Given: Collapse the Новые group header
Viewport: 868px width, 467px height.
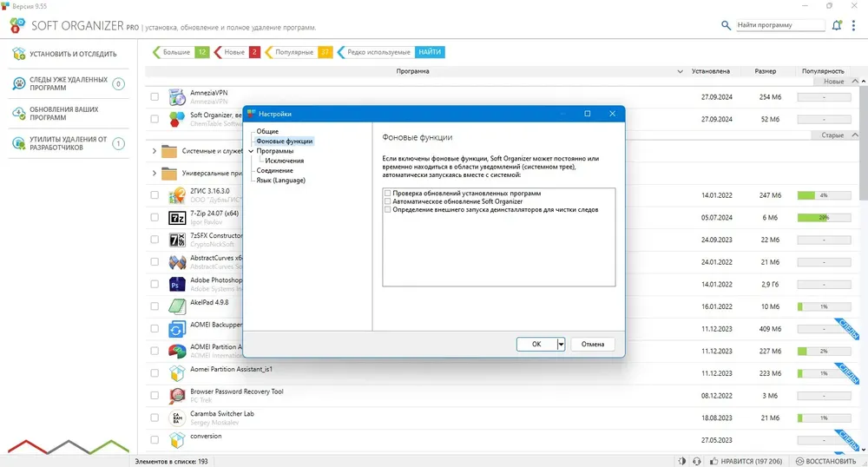Looking at the screenshot, I should 855,82.
